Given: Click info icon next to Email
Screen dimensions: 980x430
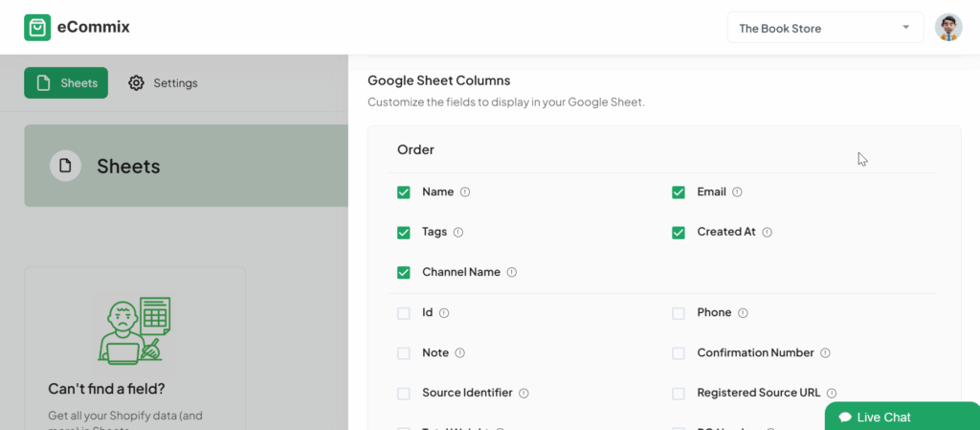Looking at the screenshot, I should coord(737,192).
